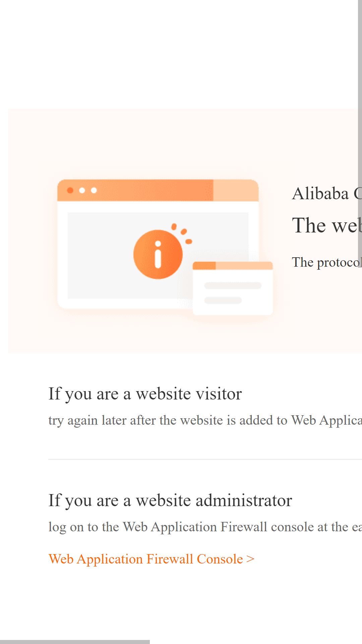Click the "If you are a website administrator" heading
362x644 pixels.
pyautogui.click(x=170, y=500)
